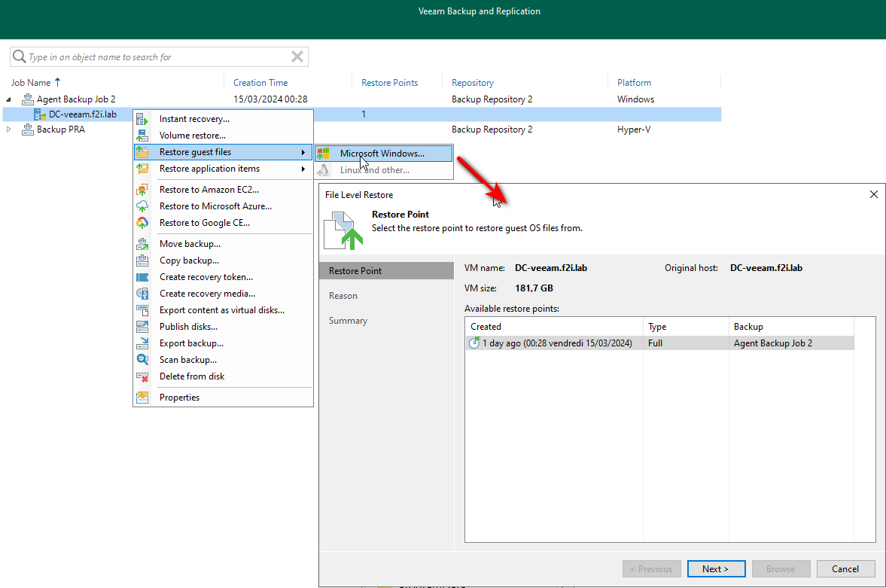Click the Cancel button in wizard
Viewport: 886px width, 588px height.
[845, 568]
